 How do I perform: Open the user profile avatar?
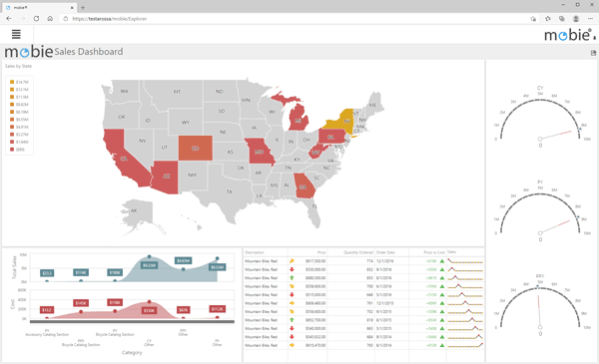click(x=576, y=19)
